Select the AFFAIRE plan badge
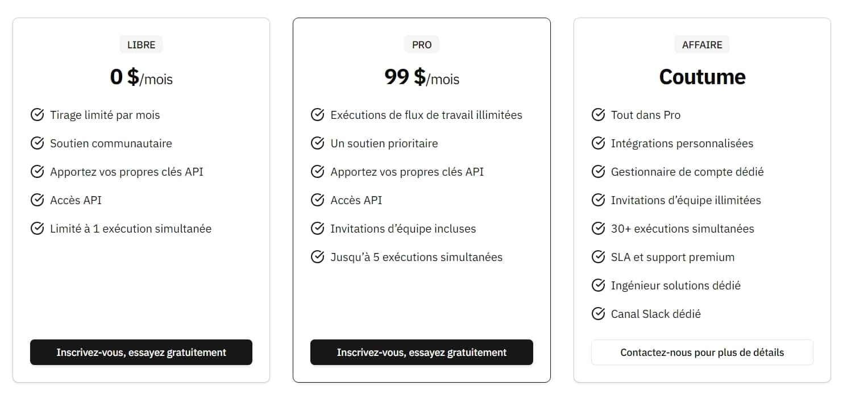The width and height of the screenshot is (868, 398). [x=702, y=44]
